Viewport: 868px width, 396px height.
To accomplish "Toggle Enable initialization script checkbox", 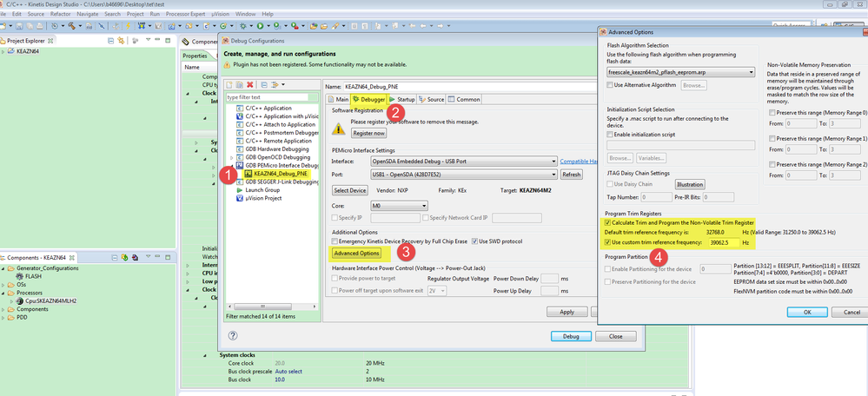I will (610, 135).
